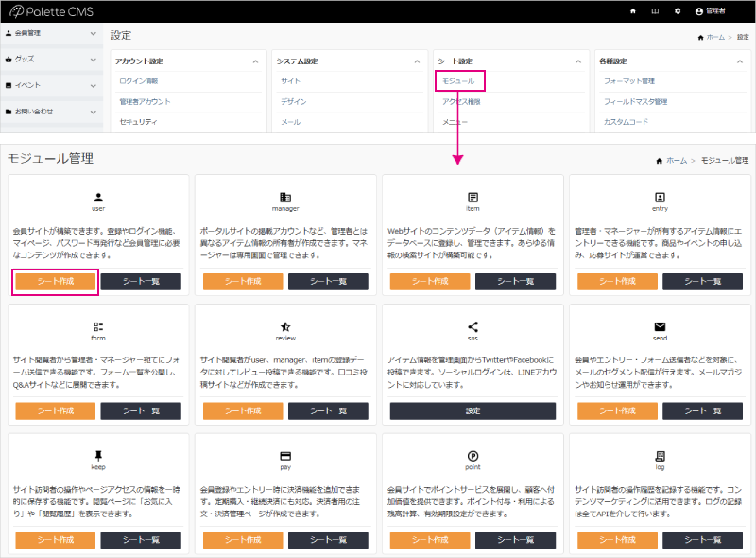This screenshot has width=756, height=558.
Task: Open フォーマット管理 under 各種設定
Action: tap(628, 81)
